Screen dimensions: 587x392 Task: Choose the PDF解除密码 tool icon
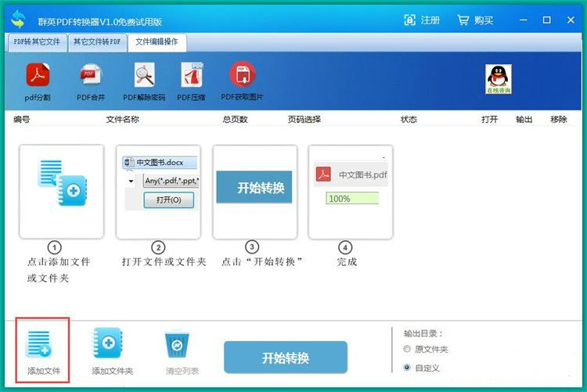(x=144, y=75)
